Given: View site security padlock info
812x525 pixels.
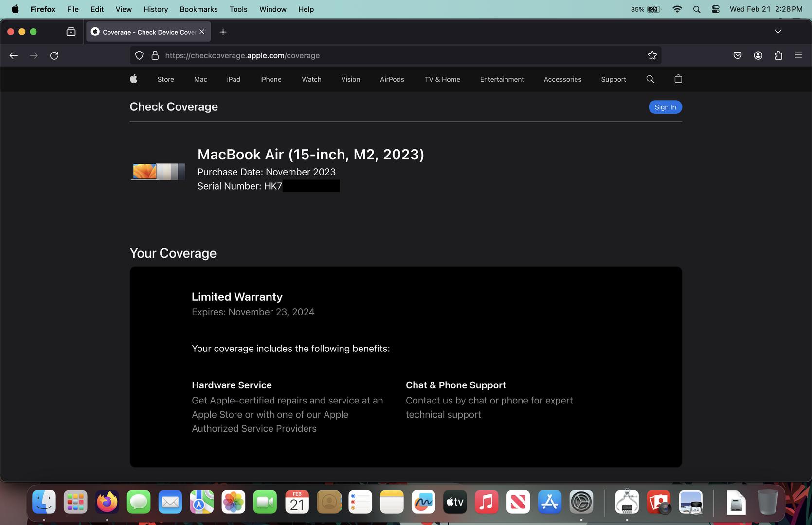Looking at the screenshot, I should 155,55.
